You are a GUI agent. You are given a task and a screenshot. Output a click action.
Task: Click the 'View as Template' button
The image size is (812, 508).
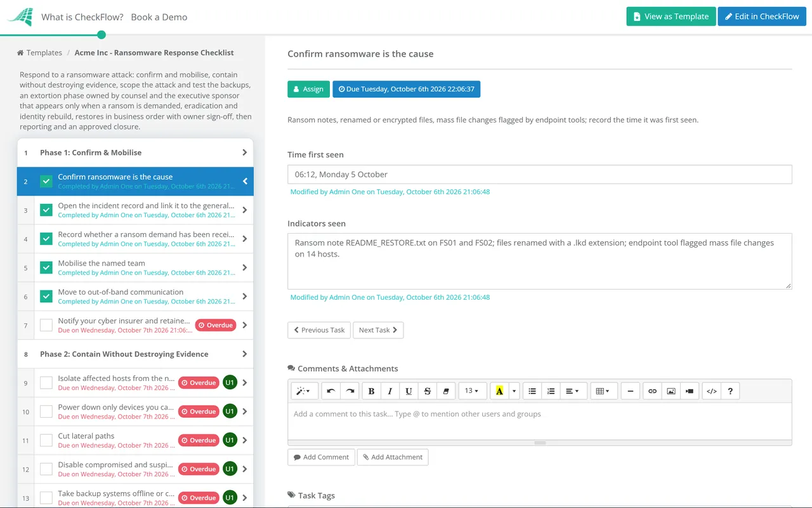point(671,17)
